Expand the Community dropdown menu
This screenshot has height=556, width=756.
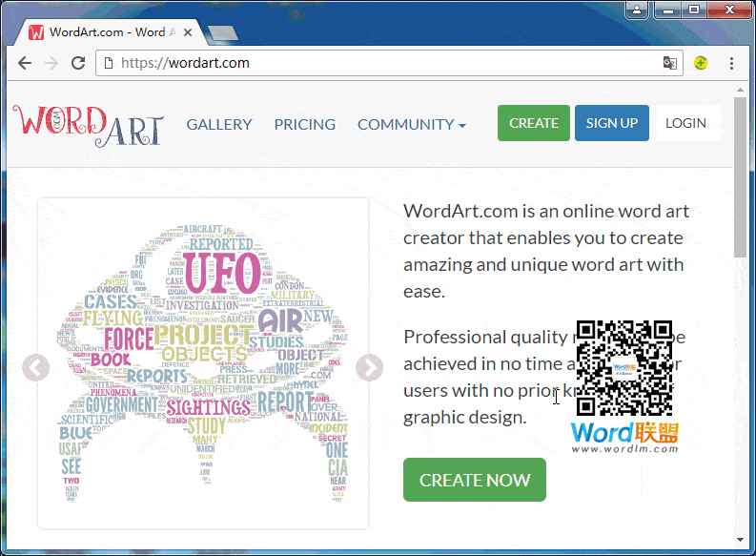click(x=411, y=124)
